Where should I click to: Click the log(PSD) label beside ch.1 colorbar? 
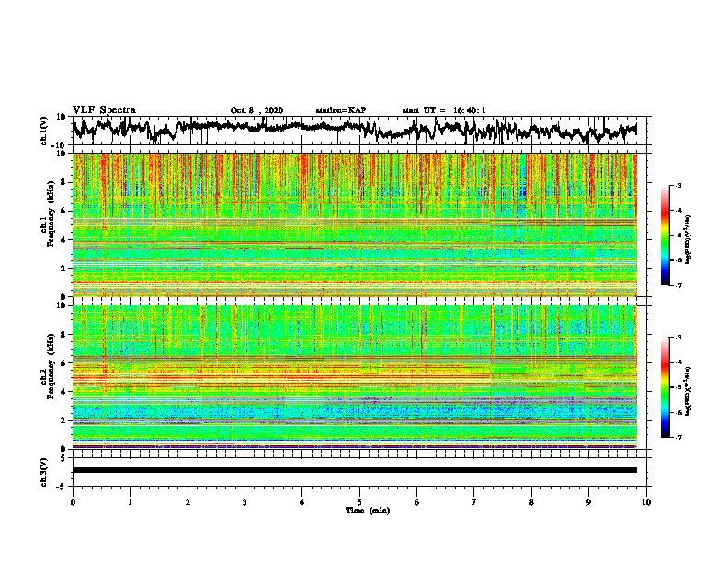(688, 239)
